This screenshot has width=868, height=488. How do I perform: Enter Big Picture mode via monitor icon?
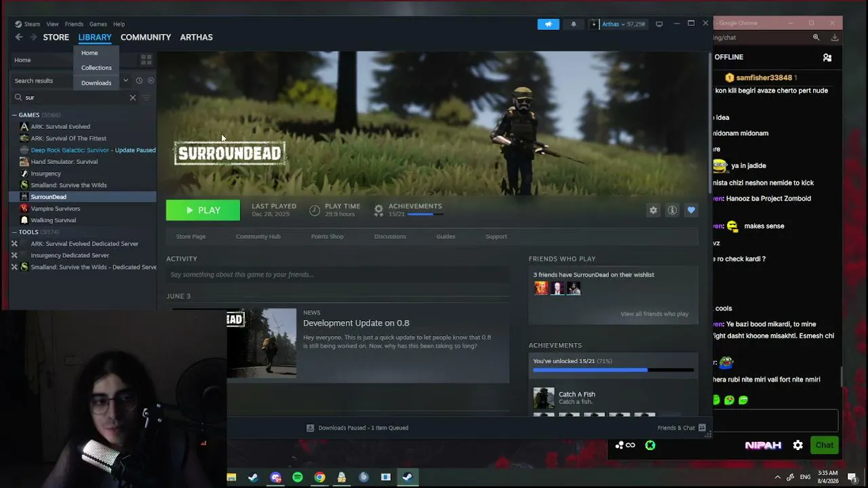coord(659,24)
